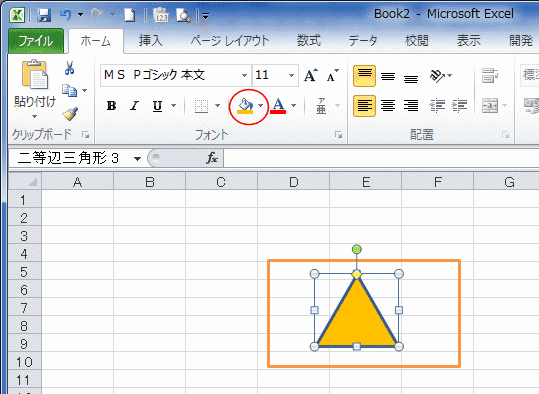Screen dimensions: 539x394
Task: Open Customize Quick Access Toolbar dropdown
Action: [206, 15]
